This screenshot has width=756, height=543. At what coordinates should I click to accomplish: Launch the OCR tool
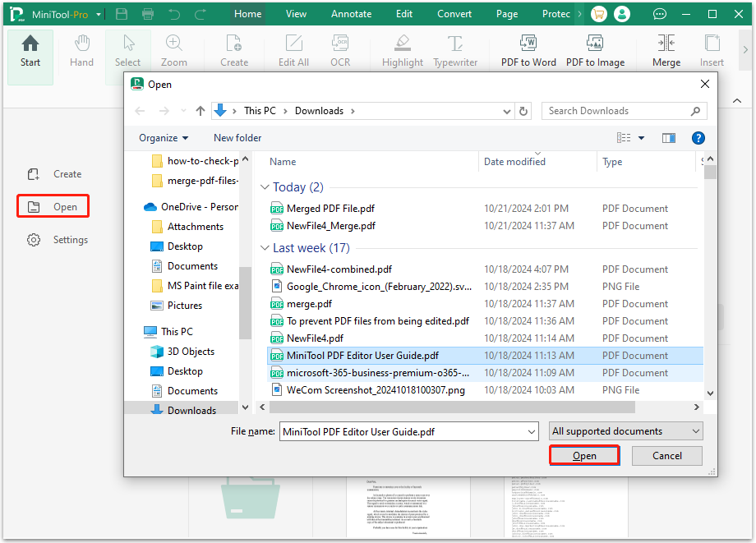click(x=340, y=51)
